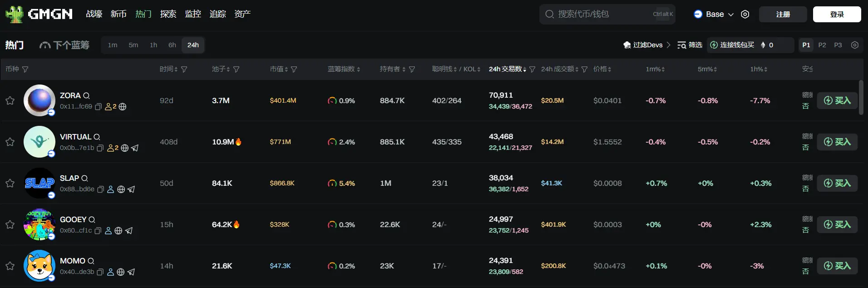Open the Base chain dropdown
Image resolution: width=868 pixels, height=288 pixels.
pyautogui.click(x=714, y=15)
